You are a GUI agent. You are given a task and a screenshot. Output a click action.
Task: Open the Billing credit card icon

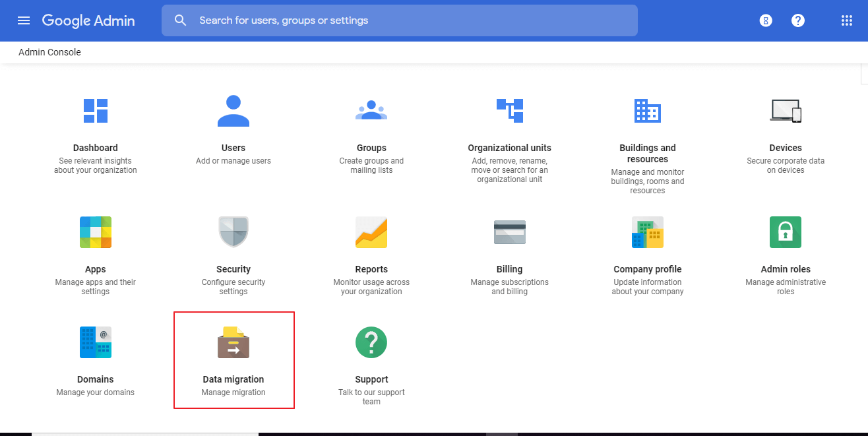coord(509,232)
